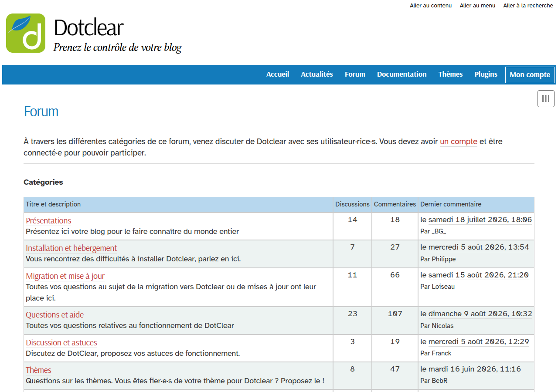Open the 'Installation et hébergement' category
Viewport: 558px width, 392px height.
(x=71, y=248)
